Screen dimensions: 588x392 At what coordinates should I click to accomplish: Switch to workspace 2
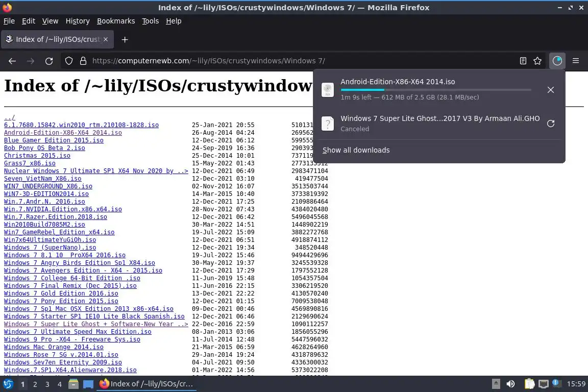[x=35, y=384]
